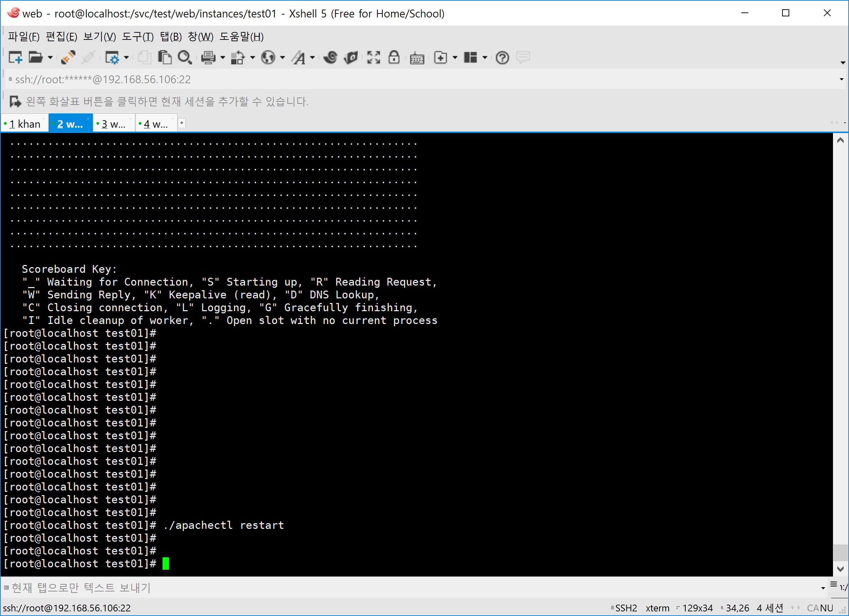The width and height of the screenshot is (849, 616).
Task: Click the add new tab plus button
Action: [182, 123]
